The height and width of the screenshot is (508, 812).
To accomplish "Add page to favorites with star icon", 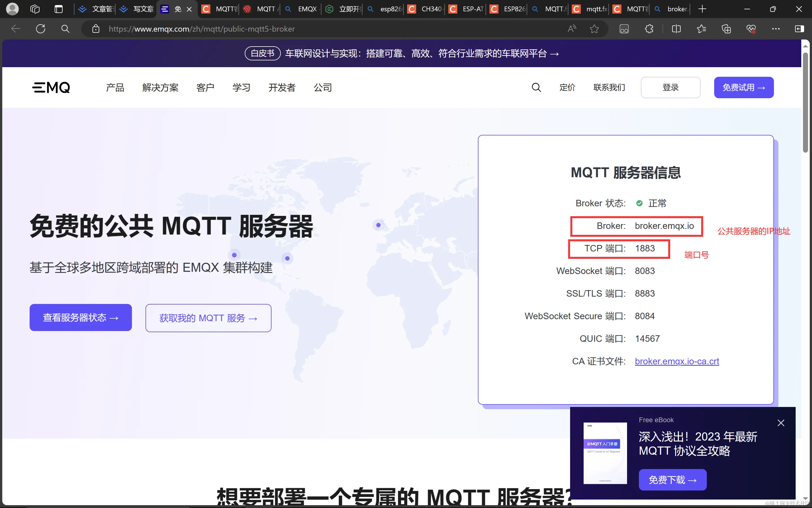I will pyautogui.click(x=594, y=29).
